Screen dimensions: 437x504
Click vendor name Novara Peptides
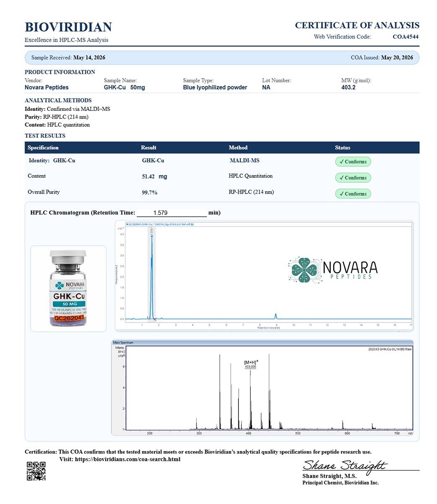(47, 87)
